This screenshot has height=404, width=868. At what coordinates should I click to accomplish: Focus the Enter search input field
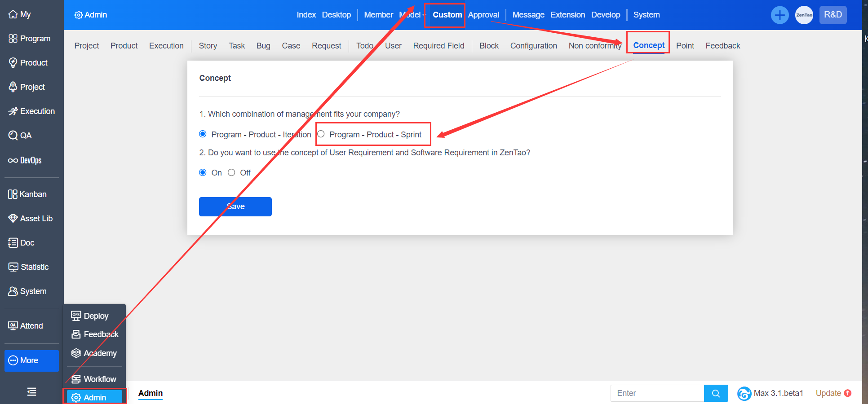pos(657,393)
